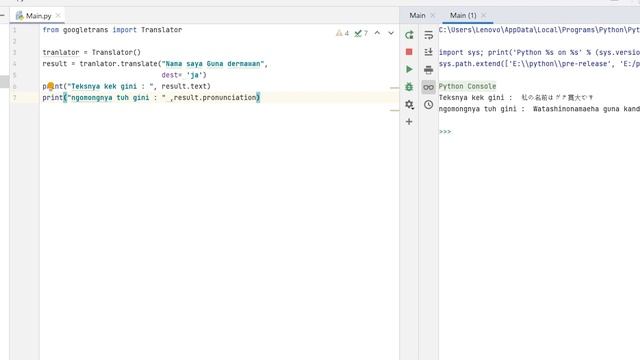Attach debugger with green bug icon
This screenshot has width=640, height=360.
409,87
